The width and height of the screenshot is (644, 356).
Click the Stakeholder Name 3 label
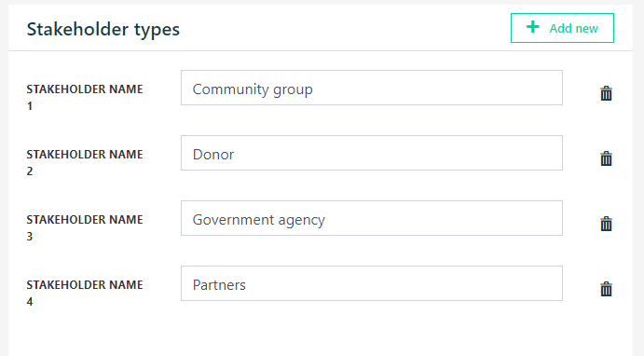(x=85, y=228)
